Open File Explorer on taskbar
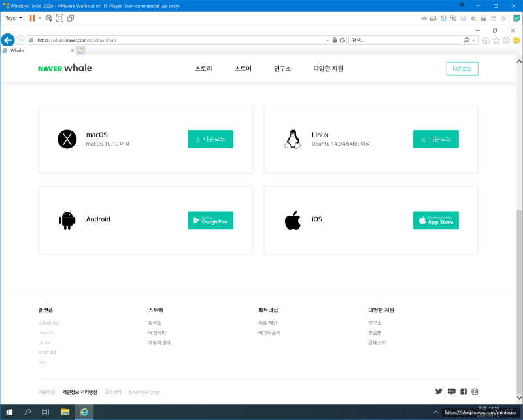 [65, 412]
